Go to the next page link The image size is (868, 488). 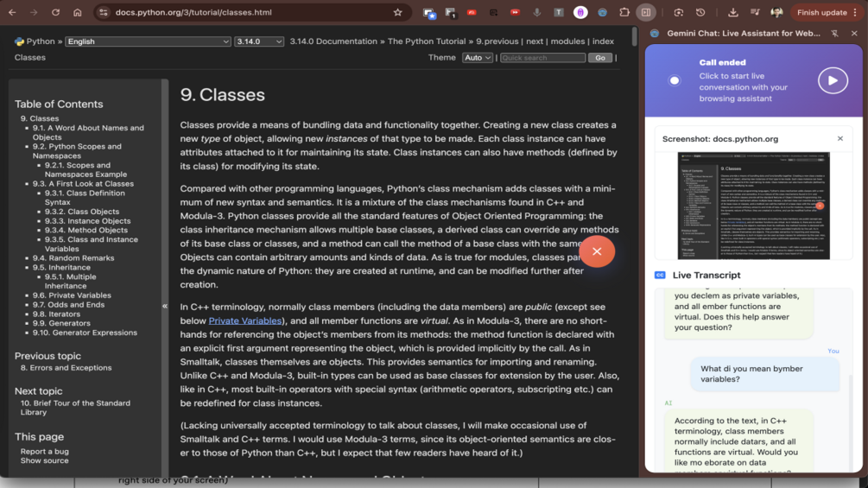pyautogui.click(x=535, y=41)
